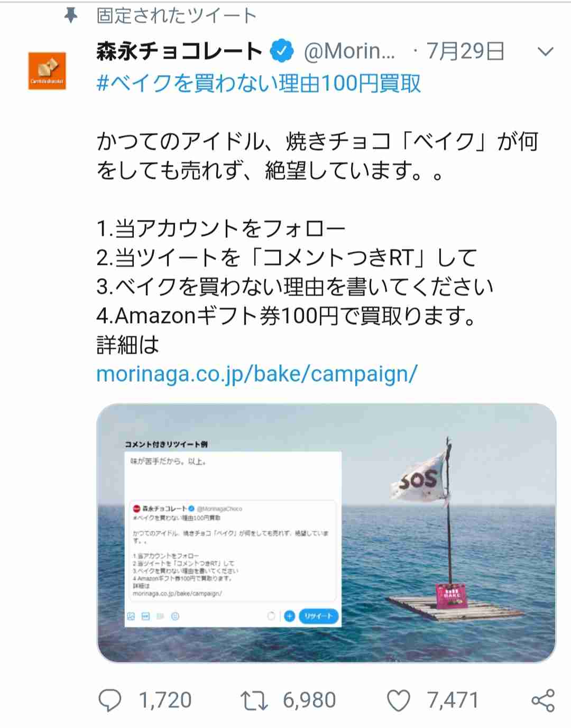Tap the retweet arrows icon
This screenshot has height=728, width=571.
click(254, 701)
